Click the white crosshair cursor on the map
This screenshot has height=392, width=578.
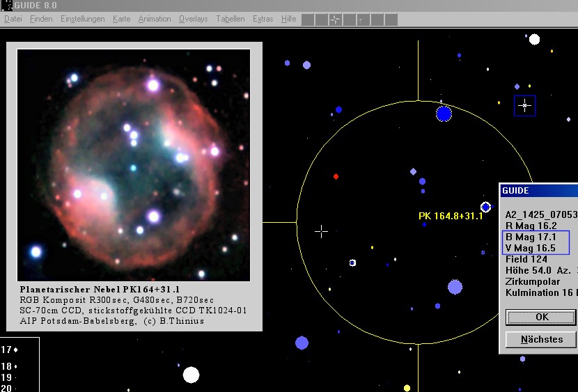(x=321, y=231)
